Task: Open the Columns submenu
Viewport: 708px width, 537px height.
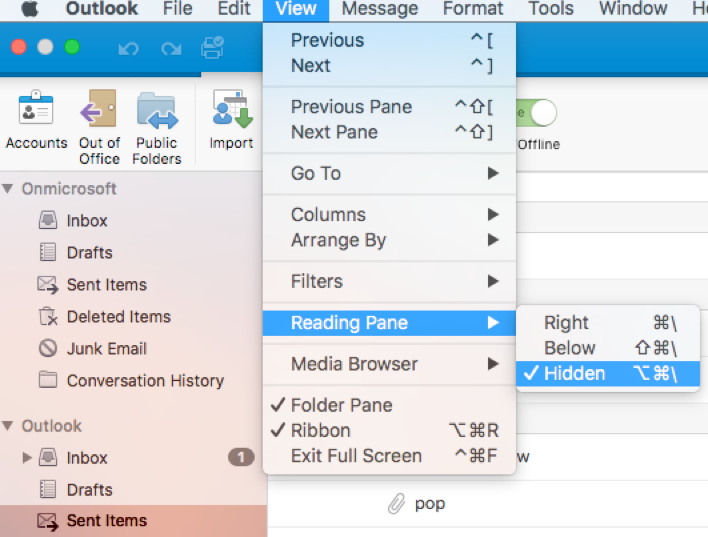Action: [x=389, y=215]
